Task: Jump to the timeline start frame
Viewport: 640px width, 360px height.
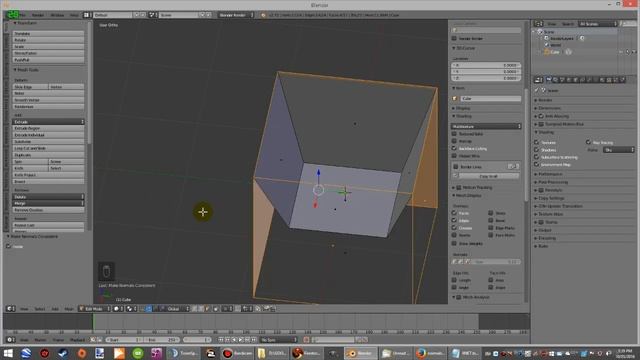Action: click(x=221, y=340)
